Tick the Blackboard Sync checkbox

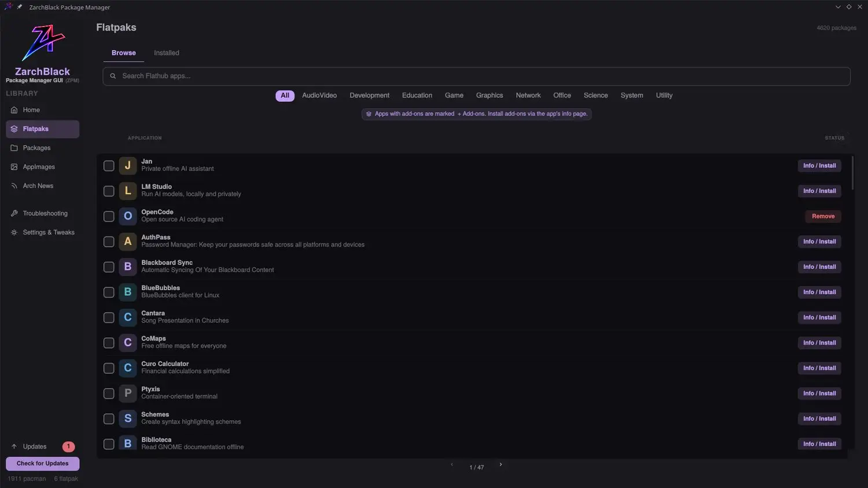(x=109, y=267)
